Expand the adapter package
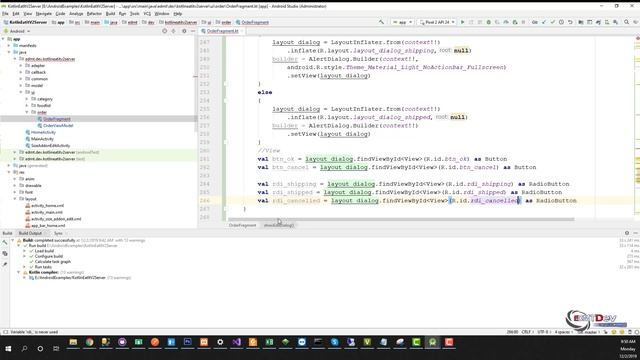 pos(21,65)
